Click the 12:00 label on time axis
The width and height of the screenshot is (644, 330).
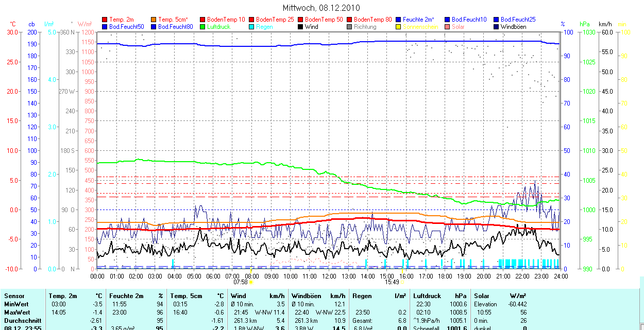[329, 276]
